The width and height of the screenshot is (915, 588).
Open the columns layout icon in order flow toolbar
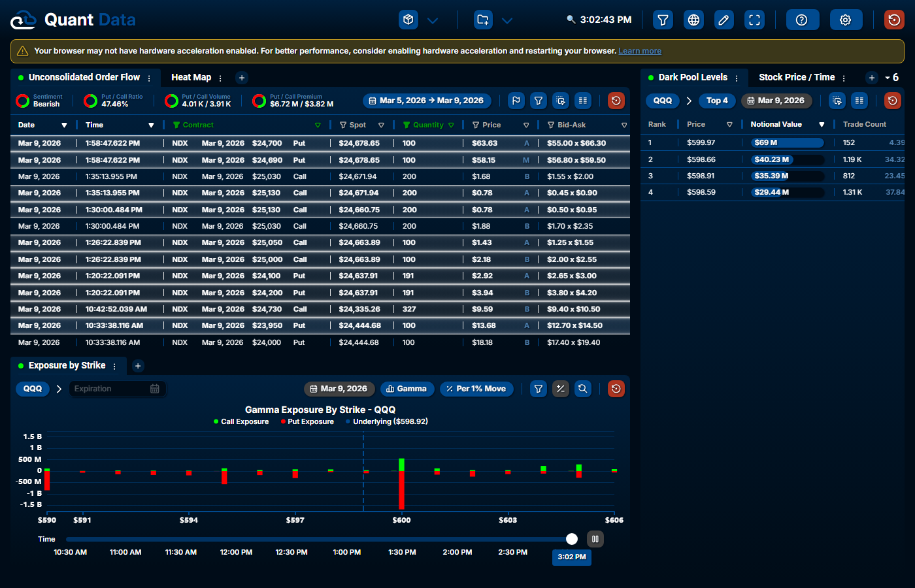pos(583,101)
